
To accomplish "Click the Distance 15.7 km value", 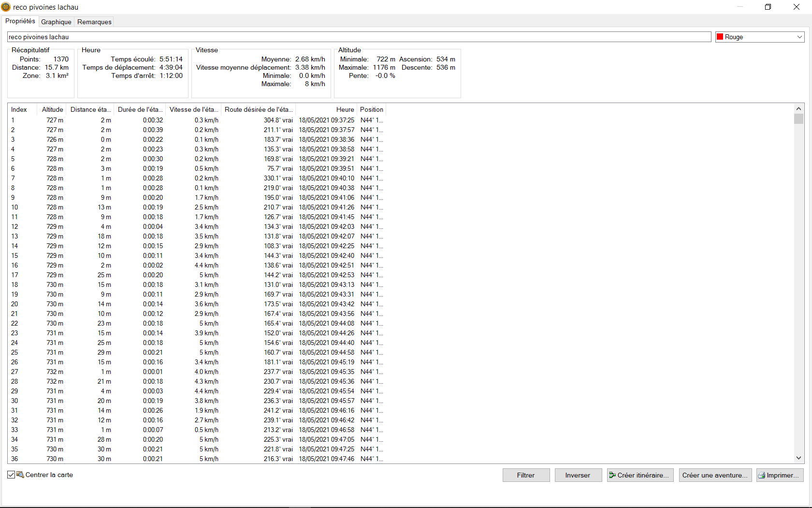I will click(57, 67).
